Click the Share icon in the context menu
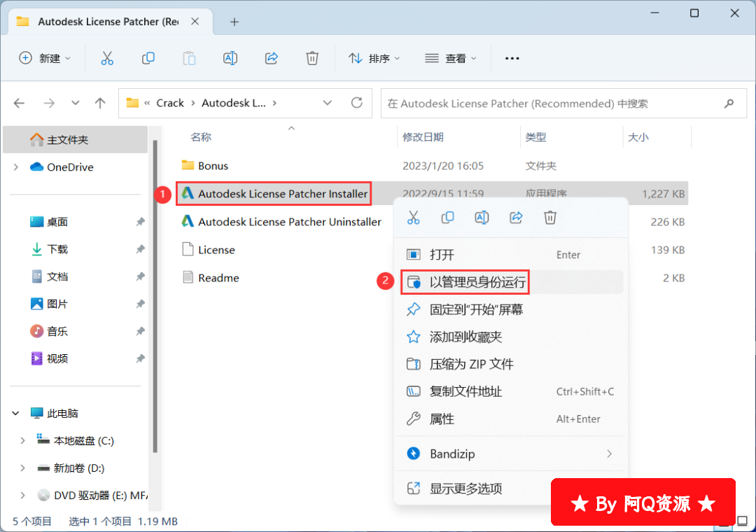The height and width of the screenshot is (532, 756). [516, 218]
